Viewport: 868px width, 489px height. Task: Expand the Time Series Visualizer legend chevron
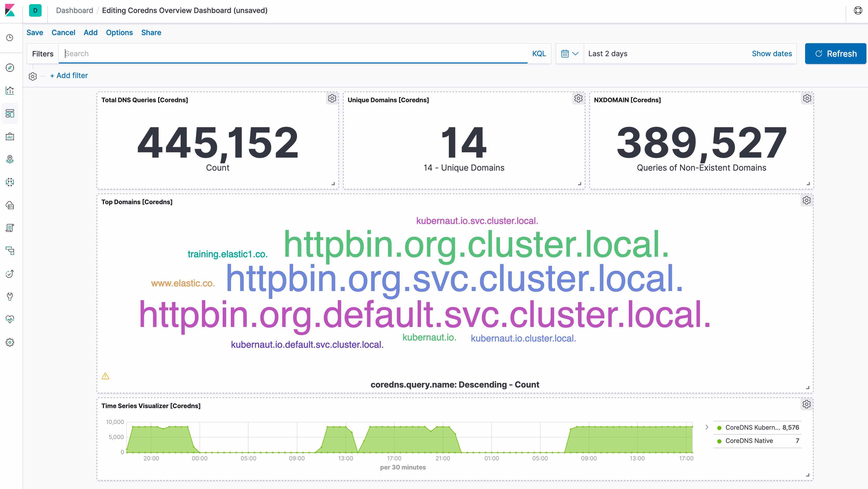click(706, 427)
